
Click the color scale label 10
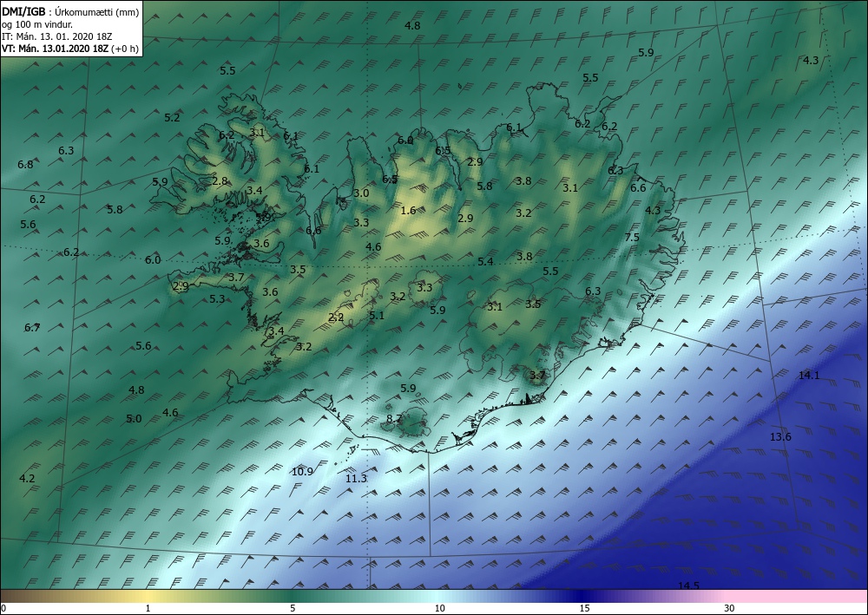[439, 608]
